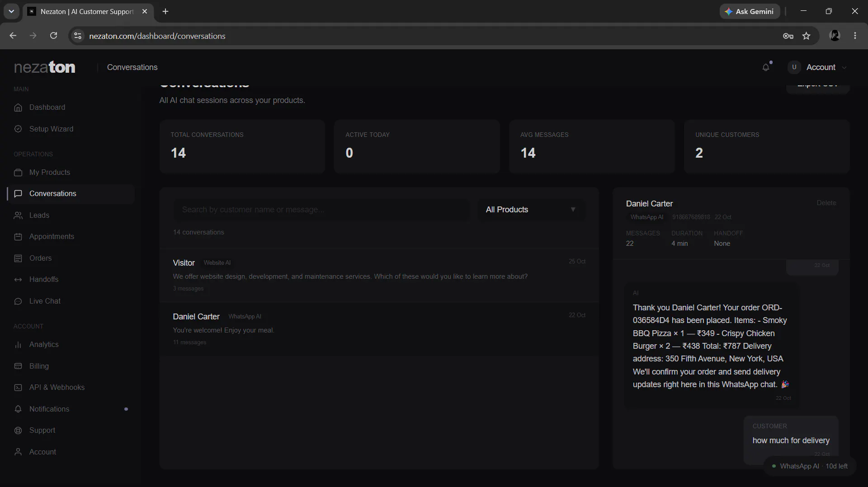Click the Handoffs arrows icon
This screenshot has width=868, height=487.
18,280
